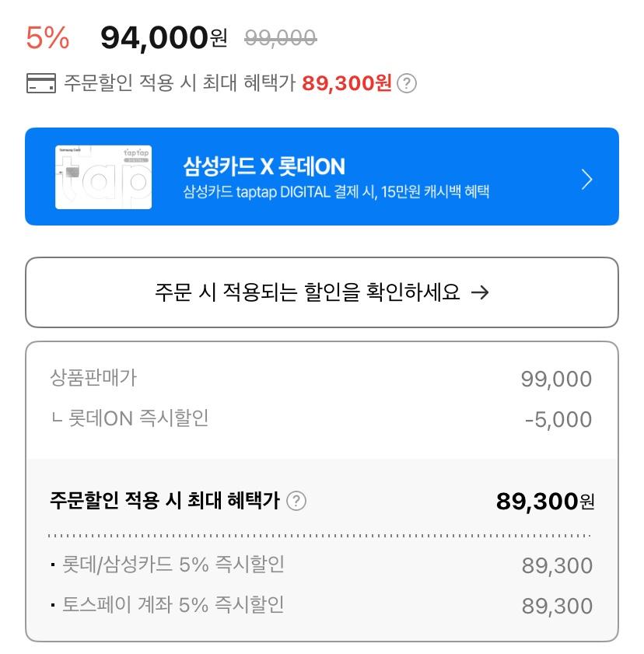644x654 pixels.
Task: Select 토스페이 계좌 5% 즉시할인 option
Action: pyautogui.click(x=173, y=605)
